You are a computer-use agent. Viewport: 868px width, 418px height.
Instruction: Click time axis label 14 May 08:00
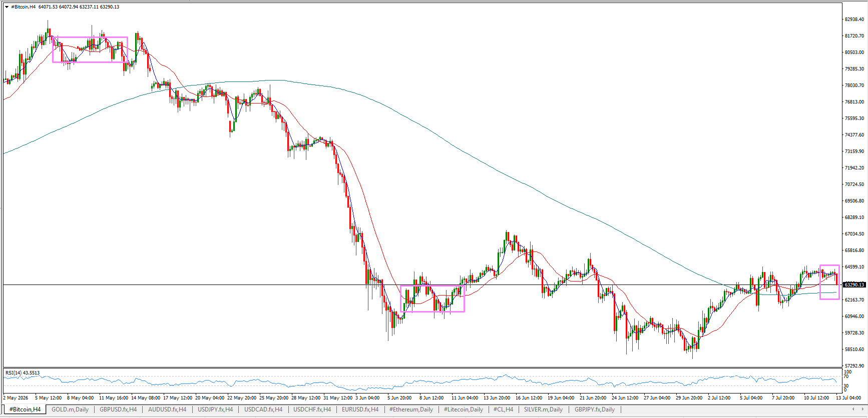click(146, 398)
